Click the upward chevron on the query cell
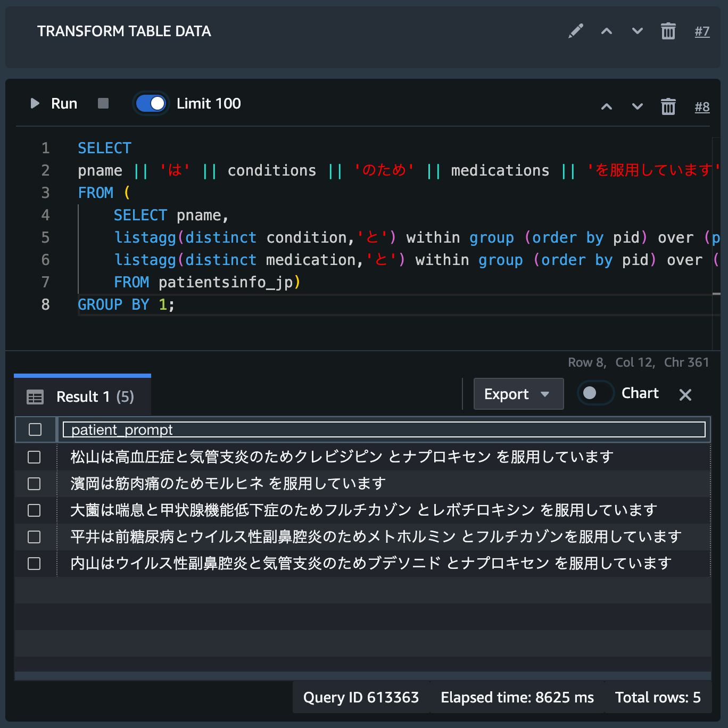 pyautogui.click(x=606, y=106)
